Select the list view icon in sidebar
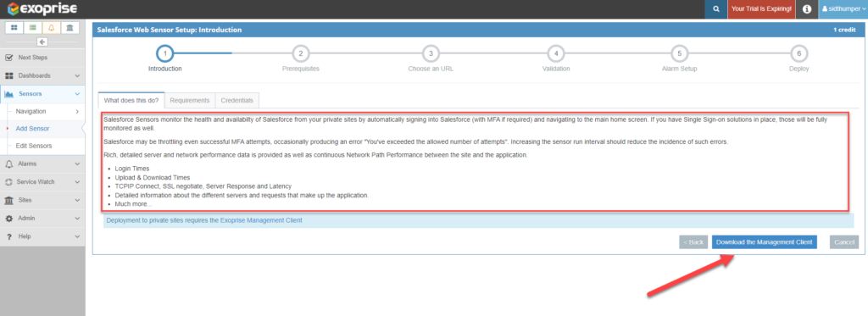This screenshot has width=868, height=316. 33,28
